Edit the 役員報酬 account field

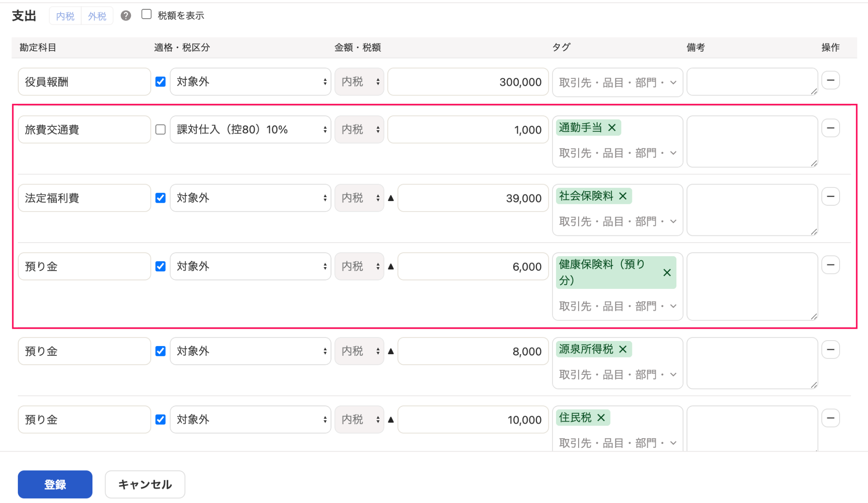click(84, 82)
